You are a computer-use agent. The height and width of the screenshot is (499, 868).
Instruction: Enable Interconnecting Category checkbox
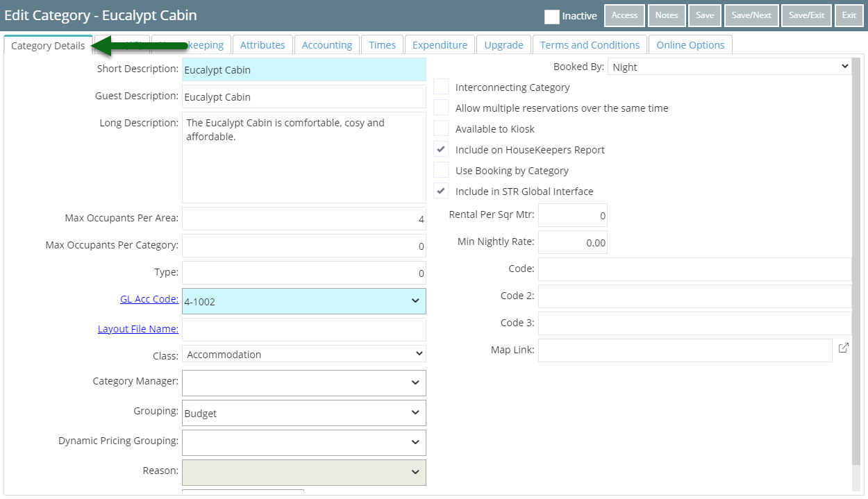point(441,87)
